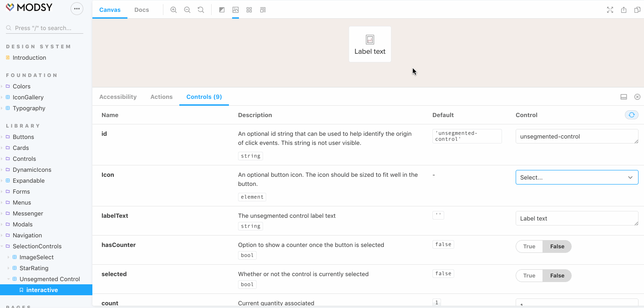Open the Accessibility panel tab

[x=118, y=97]
